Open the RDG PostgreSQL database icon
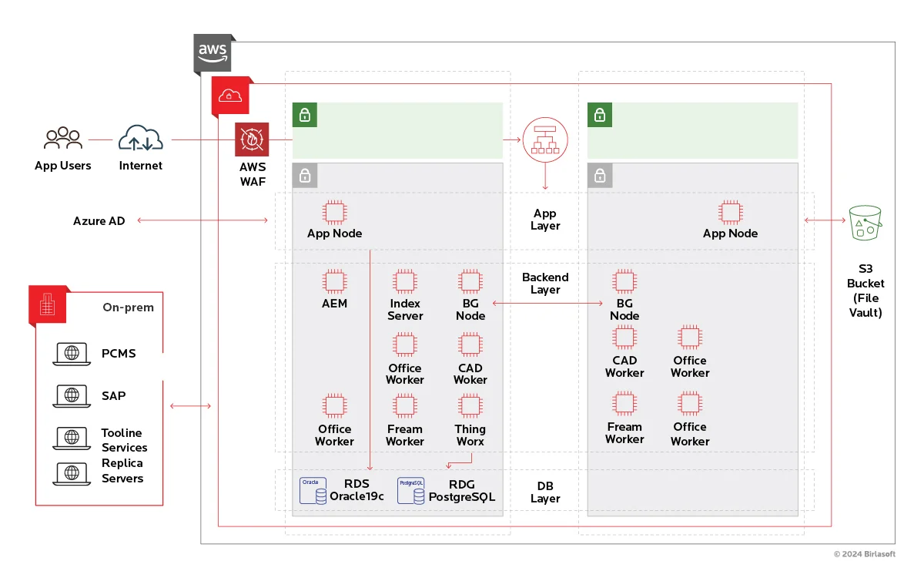924x578 pixels. pos(411,490)
